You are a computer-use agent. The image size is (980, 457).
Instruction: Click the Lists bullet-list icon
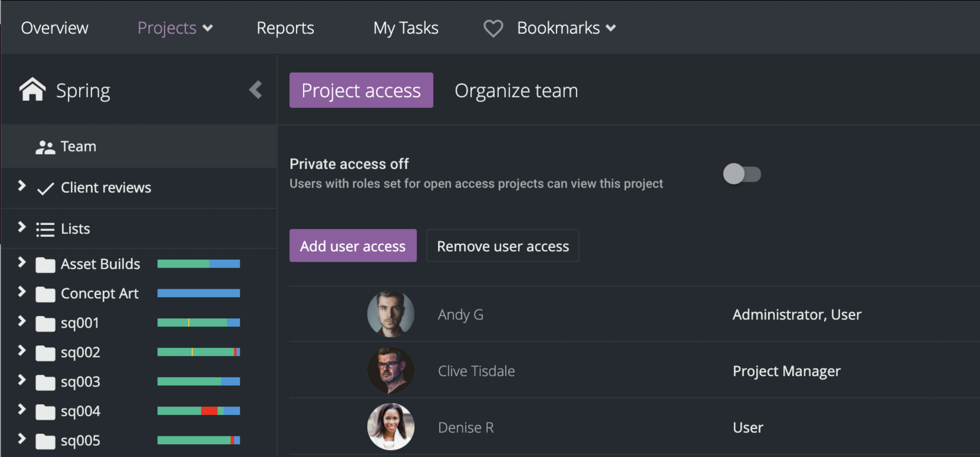[x=45, y=229]
